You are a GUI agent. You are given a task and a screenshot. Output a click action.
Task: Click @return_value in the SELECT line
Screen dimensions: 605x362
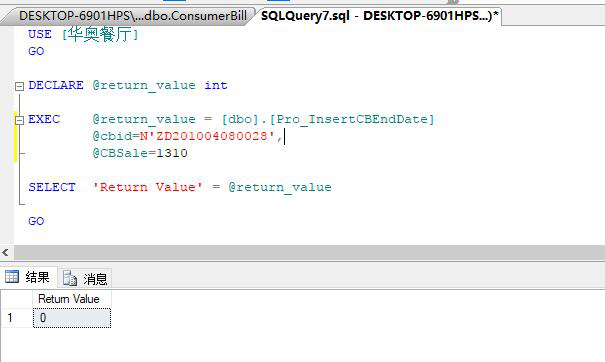click(280, 188)
